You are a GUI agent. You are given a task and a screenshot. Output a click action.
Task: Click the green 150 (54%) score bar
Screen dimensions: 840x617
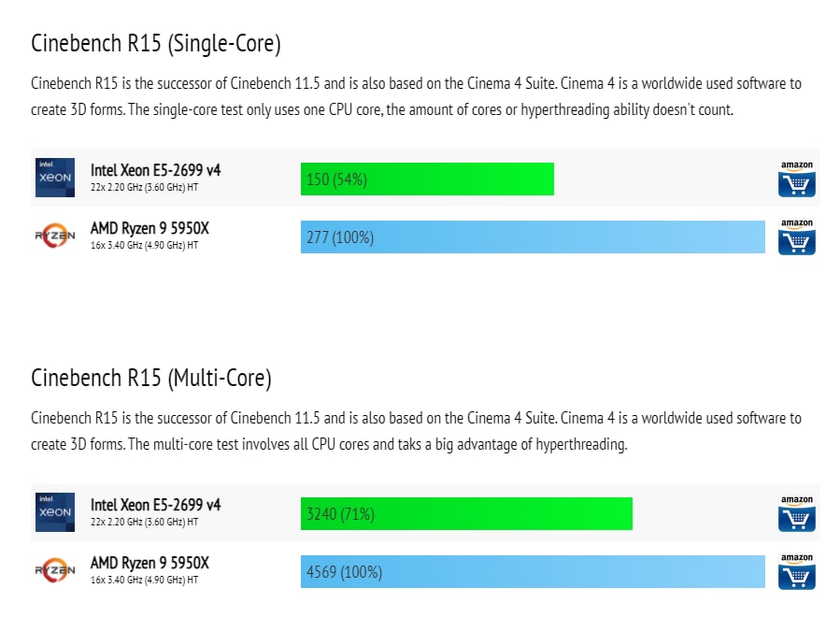tap(427, 179)
